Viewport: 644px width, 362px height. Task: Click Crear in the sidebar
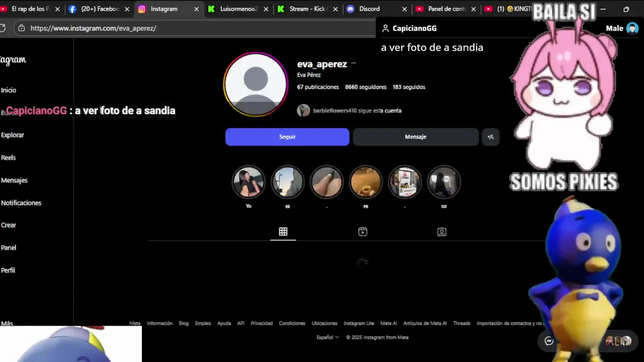click(9, 225)
